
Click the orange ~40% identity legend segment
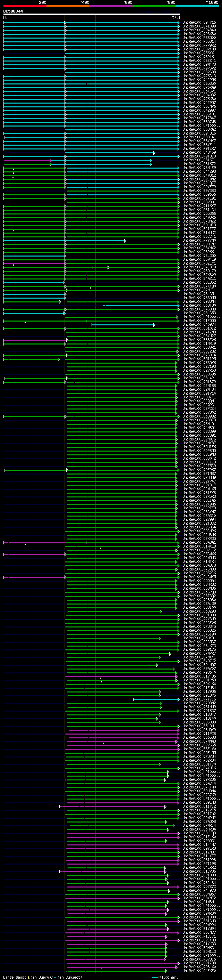[x=68, y=6]
